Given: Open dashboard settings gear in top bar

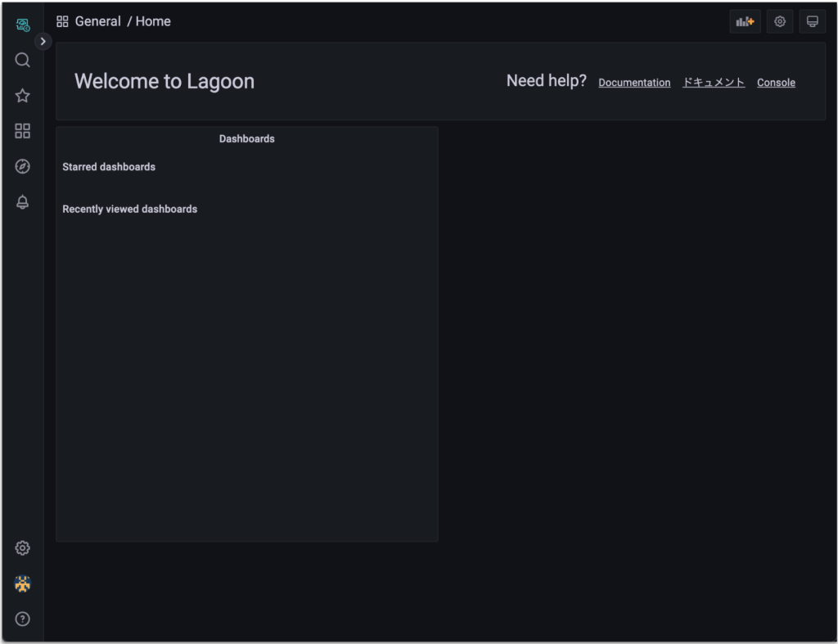Looking at the screenshot, I should click(x=780, y=21).
